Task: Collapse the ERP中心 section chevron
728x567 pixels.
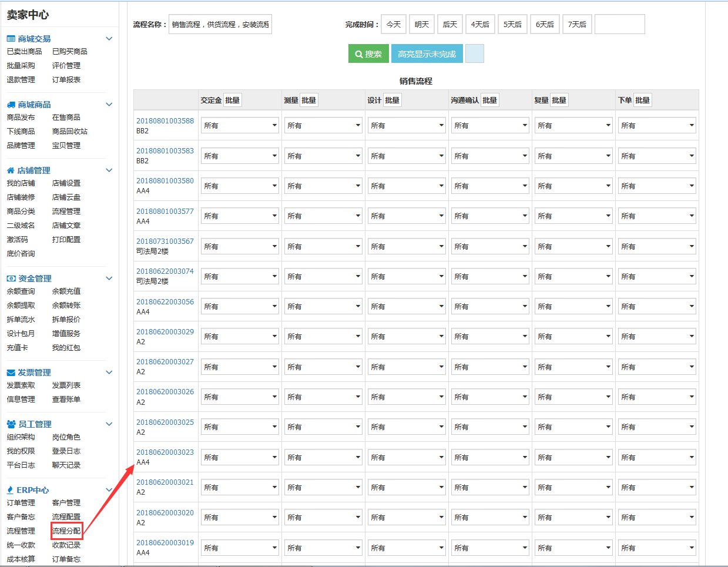Action: point(109,490)
